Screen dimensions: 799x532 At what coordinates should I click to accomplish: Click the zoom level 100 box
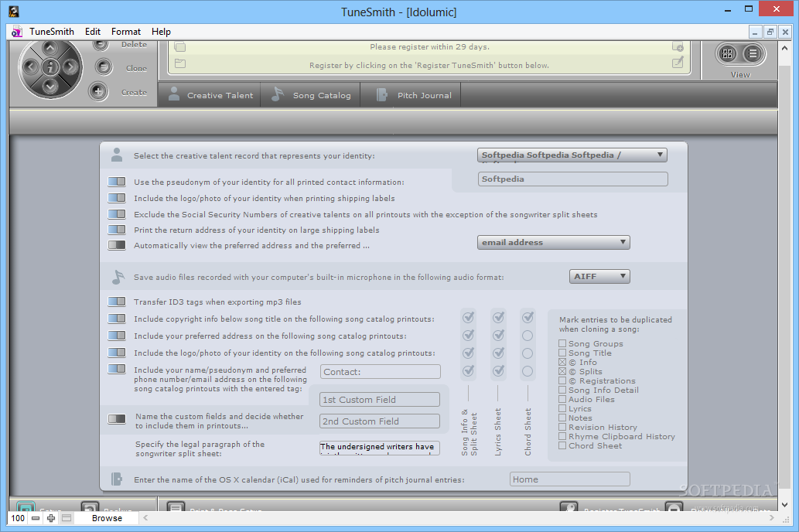pos(18,518)
